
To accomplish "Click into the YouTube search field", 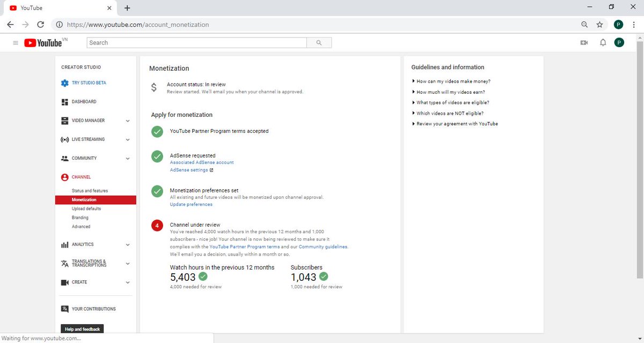I will [196, 43].
